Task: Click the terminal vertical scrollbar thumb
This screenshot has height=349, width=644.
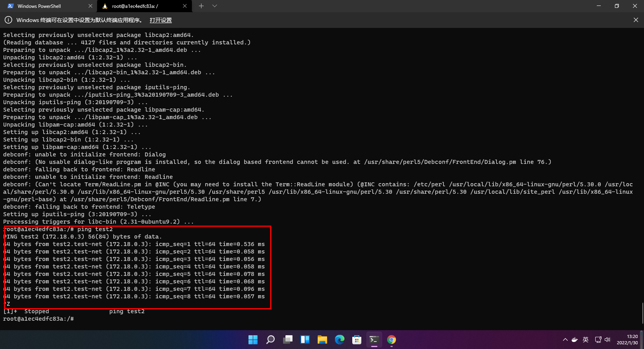Action: click(642, 313)
